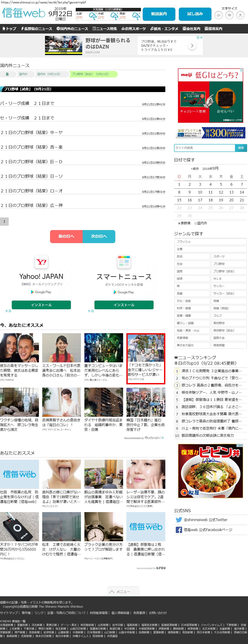248x644 pixels.
Task: Select the 国内外 radio button
Action: click(196, 223)
